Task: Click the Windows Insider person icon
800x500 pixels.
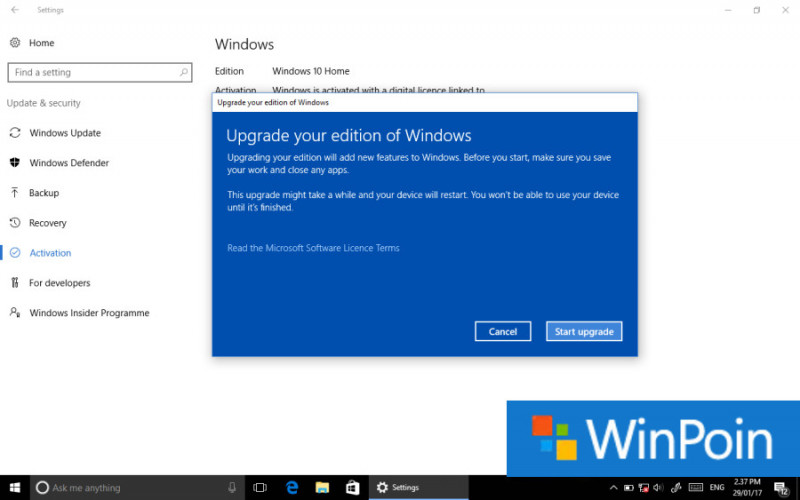Action: coord(15,312)
